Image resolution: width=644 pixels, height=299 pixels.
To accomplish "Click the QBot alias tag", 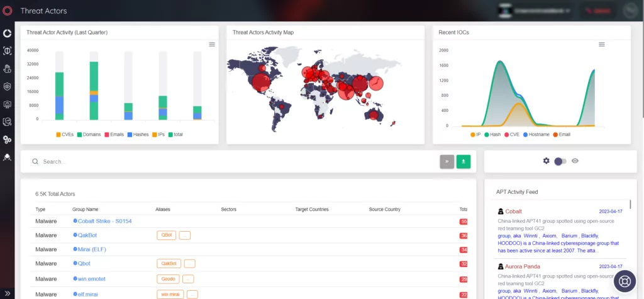I will [166, 235].
